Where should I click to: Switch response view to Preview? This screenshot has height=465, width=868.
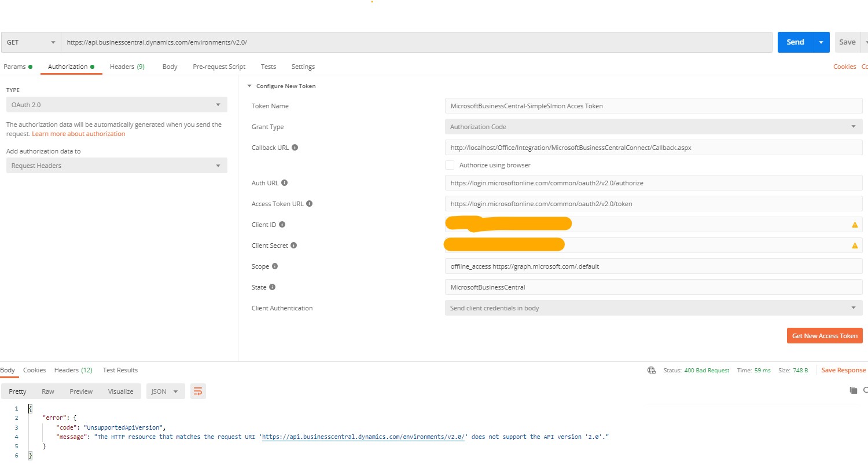coord(81,391)
